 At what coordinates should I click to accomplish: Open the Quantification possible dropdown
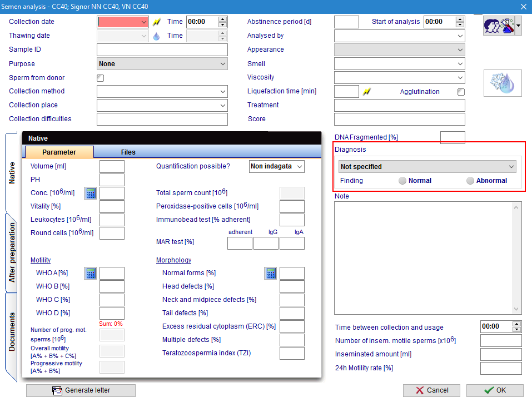pos(276,167)
